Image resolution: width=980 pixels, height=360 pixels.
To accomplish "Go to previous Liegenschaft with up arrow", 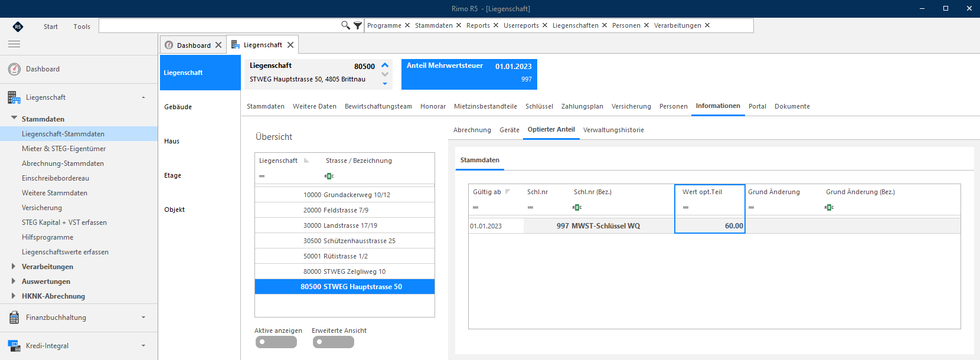I will pyautogui.click(x=385, y=66).
